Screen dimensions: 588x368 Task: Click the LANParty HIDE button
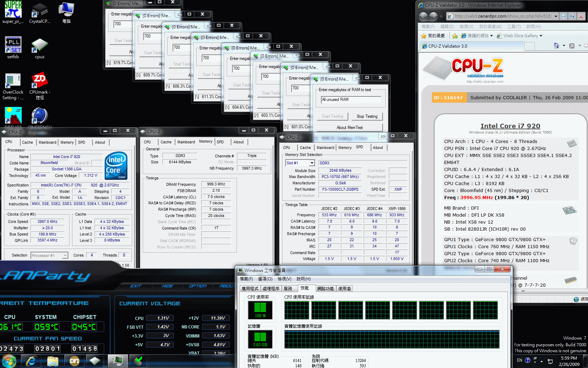(167, 286)
